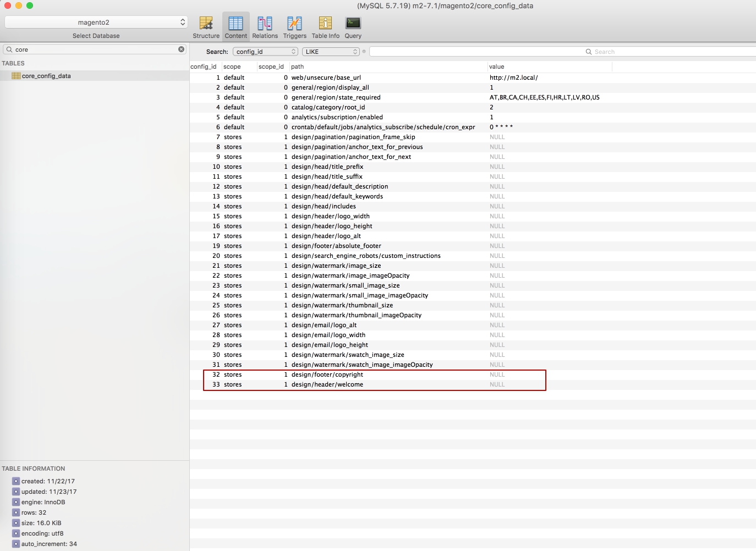The width and height of the screenshot is (756, 551).
Task: Select design/head/default_keywords path
Action: point(337,196)
